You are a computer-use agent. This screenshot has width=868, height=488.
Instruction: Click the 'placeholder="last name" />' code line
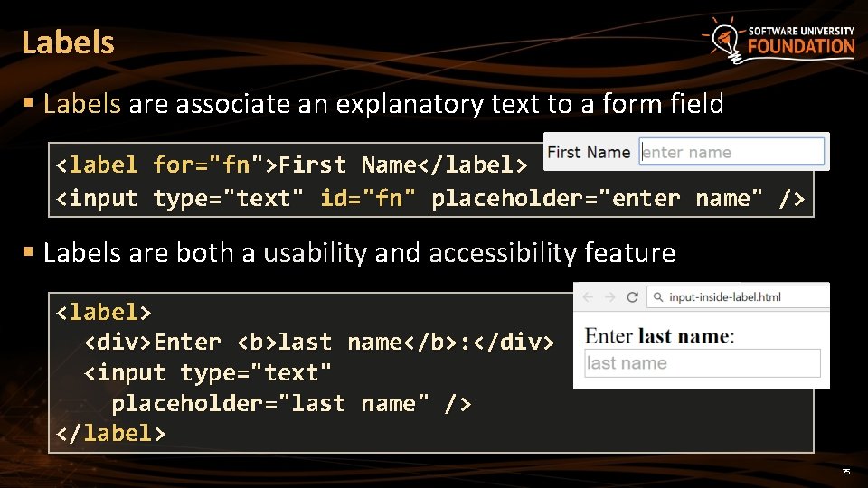(x=291, y=403)
